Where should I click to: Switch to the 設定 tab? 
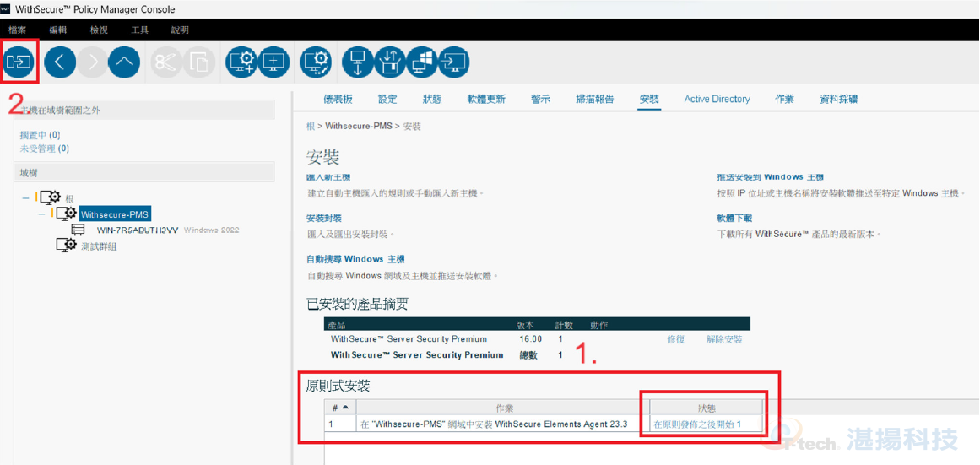coord(387,99)
